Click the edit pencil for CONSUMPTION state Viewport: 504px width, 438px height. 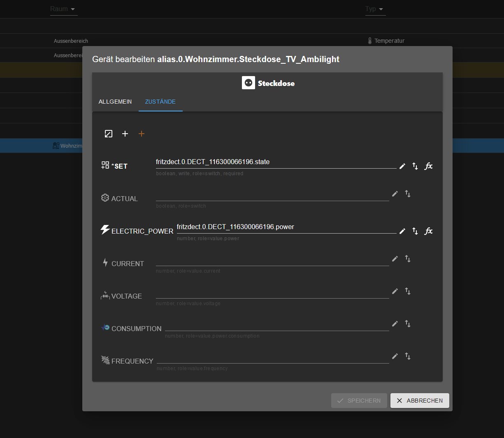point(395,324)
